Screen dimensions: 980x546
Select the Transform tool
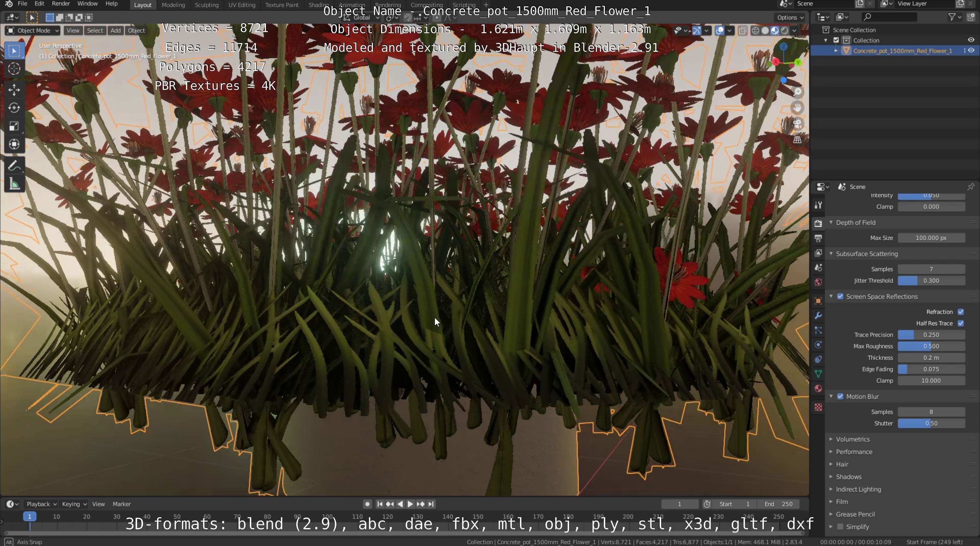14,145
